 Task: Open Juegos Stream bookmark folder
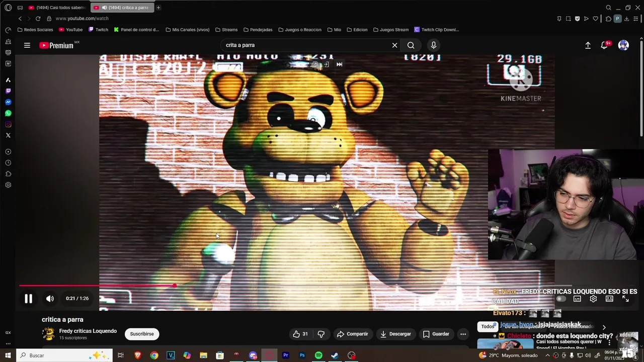coord(390,30)
